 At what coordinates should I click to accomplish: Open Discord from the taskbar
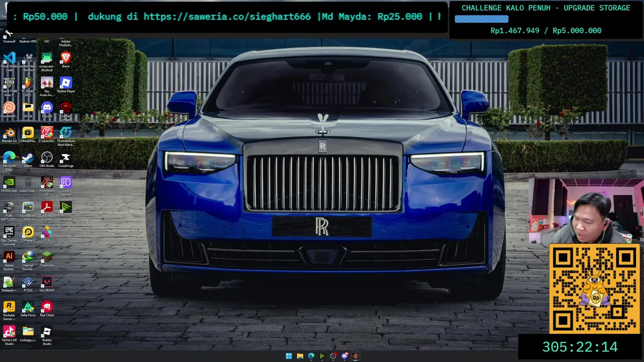tap(344, 356)
